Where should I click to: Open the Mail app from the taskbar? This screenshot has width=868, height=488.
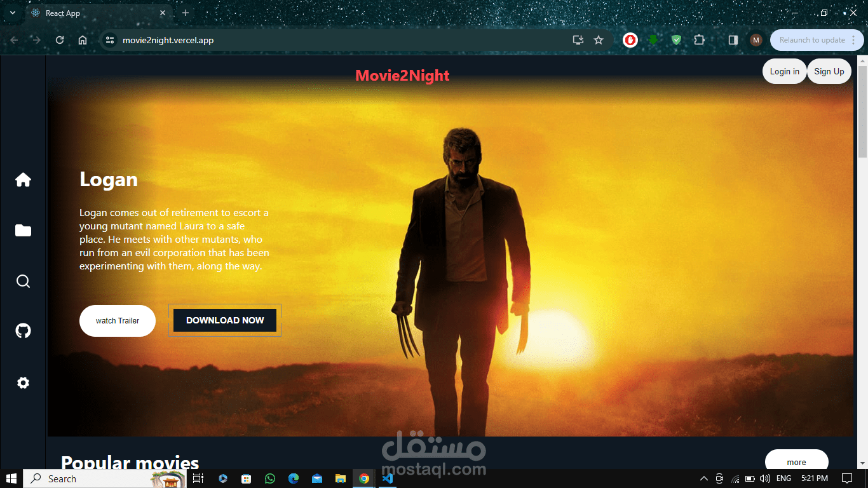pos(317,478)
